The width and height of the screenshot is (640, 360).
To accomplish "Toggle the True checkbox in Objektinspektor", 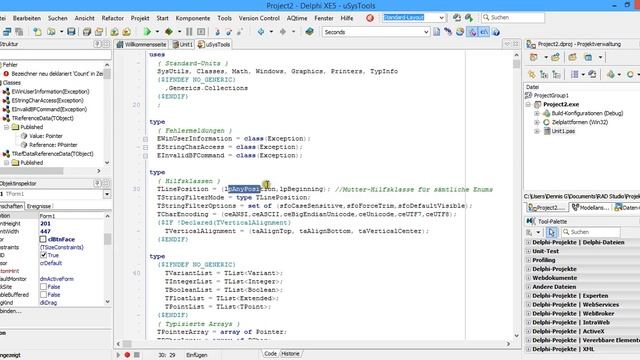I will coord(44,255).
